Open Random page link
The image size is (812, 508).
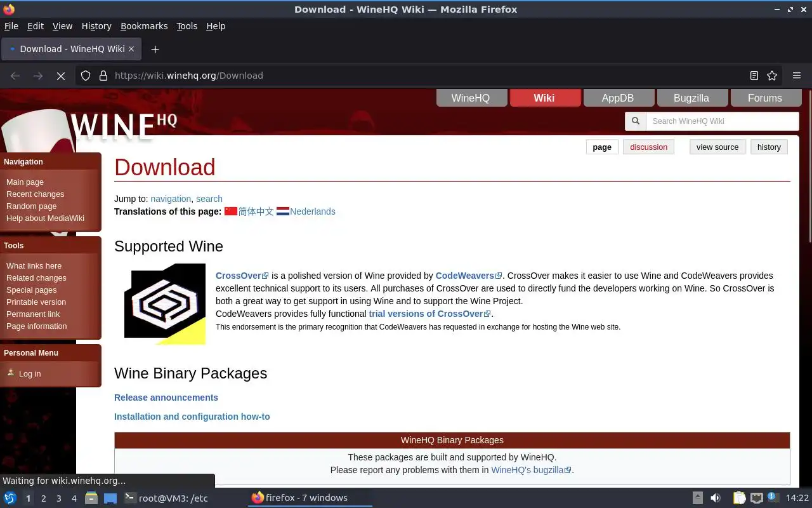31,206
